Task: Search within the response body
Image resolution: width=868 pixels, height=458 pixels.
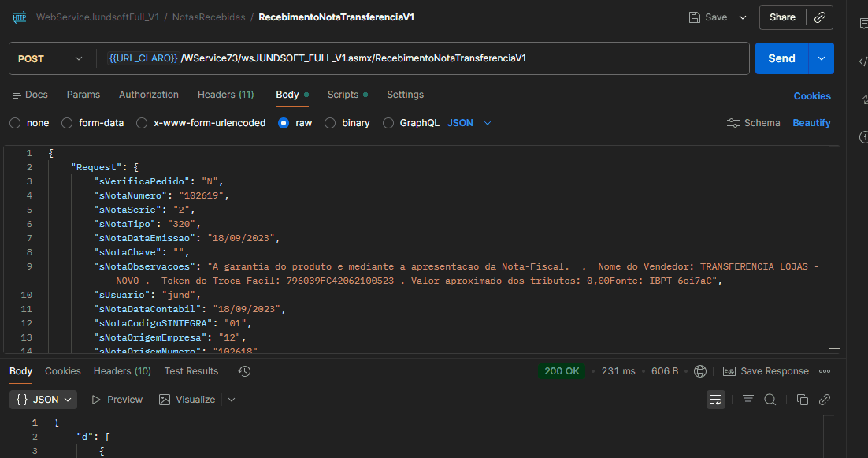Action: pos(770,400)
